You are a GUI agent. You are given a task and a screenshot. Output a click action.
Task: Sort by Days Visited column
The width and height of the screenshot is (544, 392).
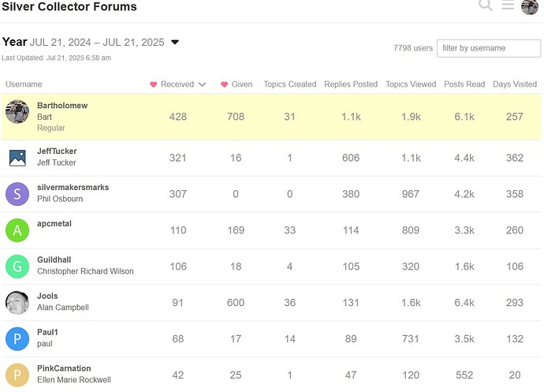[x=514, y=84]
